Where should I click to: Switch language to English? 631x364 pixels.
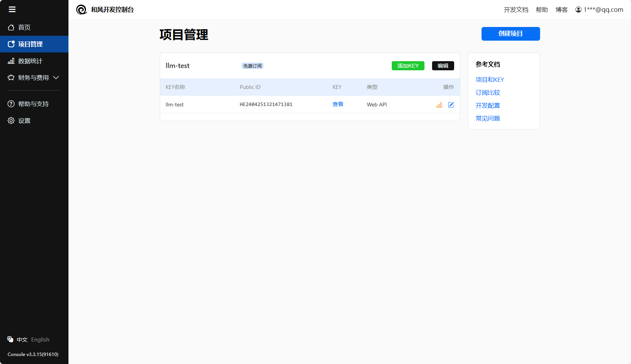[x=40, y=340]
